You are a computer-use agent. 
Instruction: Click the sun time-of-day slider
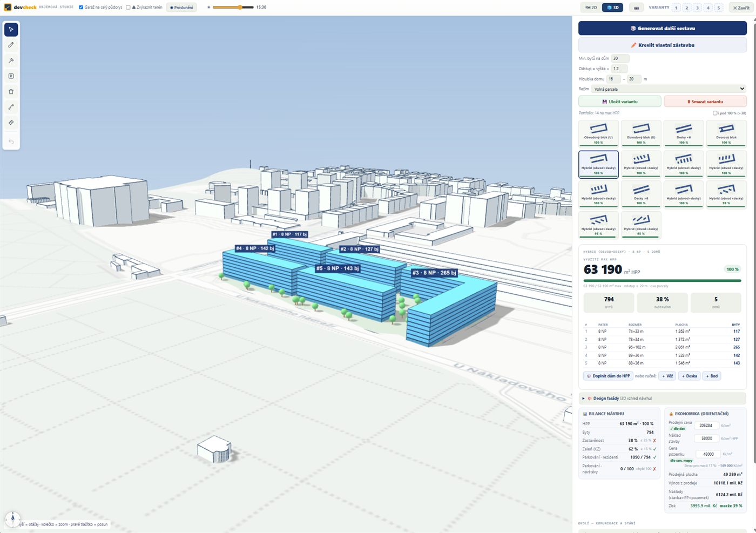tap(233, 8)
